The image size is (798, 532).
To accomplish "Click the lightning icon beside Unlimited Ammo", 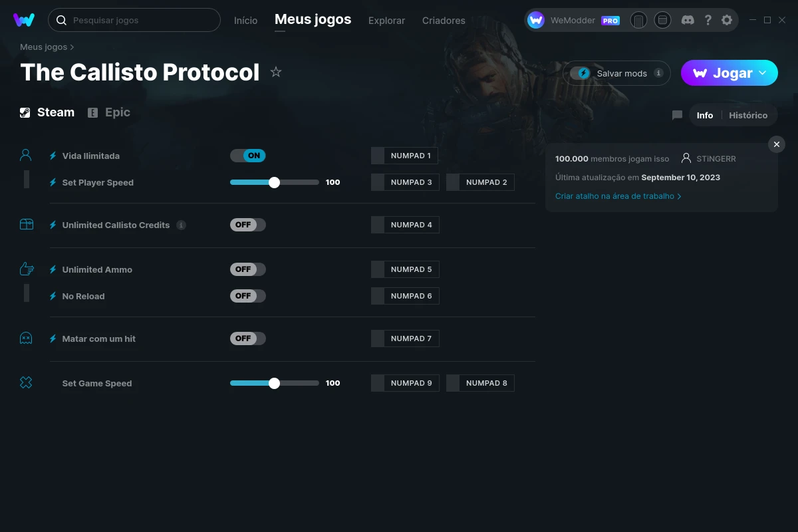I will click(53, 269).
